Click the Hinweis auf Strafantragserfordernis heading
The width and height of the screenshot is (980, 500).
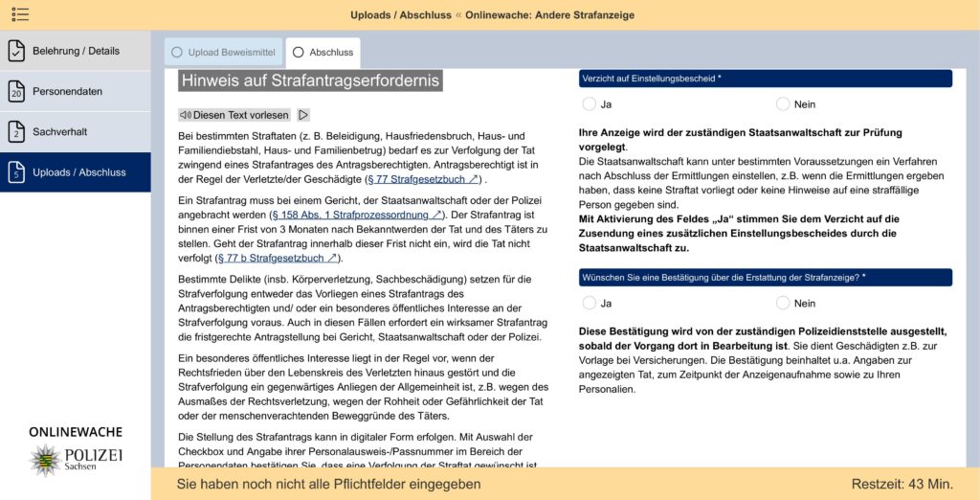pos(311,80)
